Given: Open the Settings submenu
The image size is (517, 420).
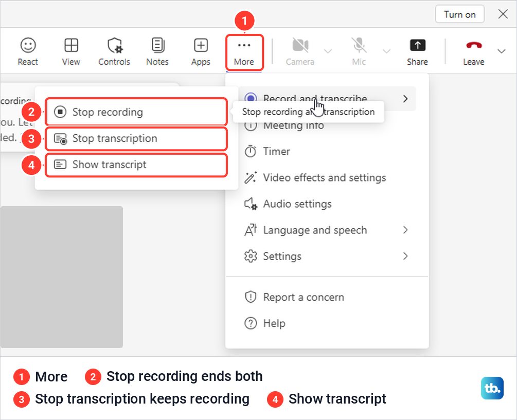Looking at the screenshot, I should (327, 257).
